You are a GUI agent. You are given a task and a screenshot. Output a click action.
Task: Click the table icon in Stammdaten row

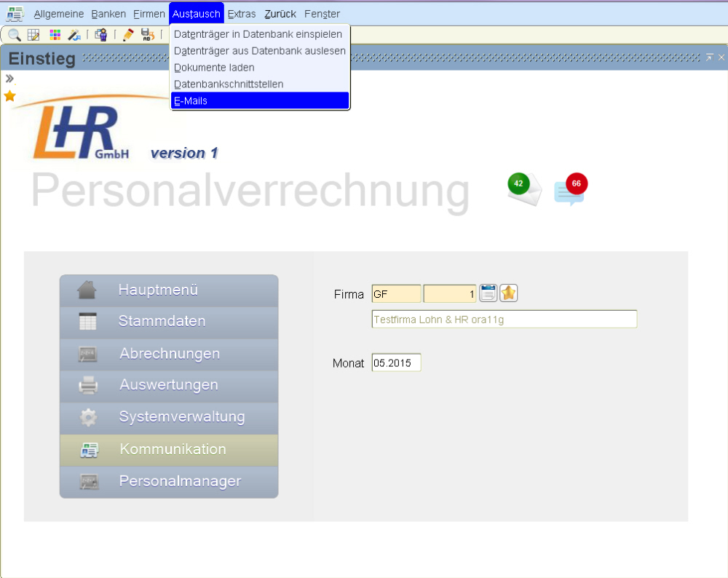pyautogui.click(x=88, y=321)
